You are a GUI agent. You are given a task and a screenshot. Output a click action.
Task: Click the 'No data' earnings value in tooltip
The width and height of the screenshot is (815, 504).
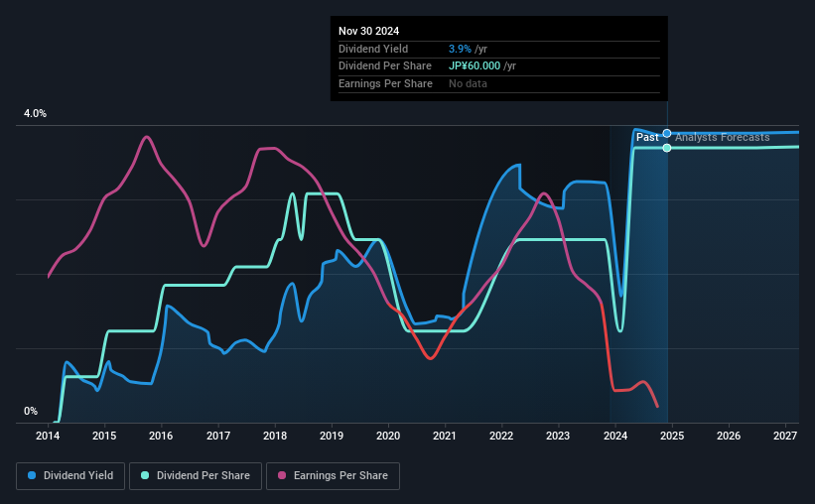(468, 83)
